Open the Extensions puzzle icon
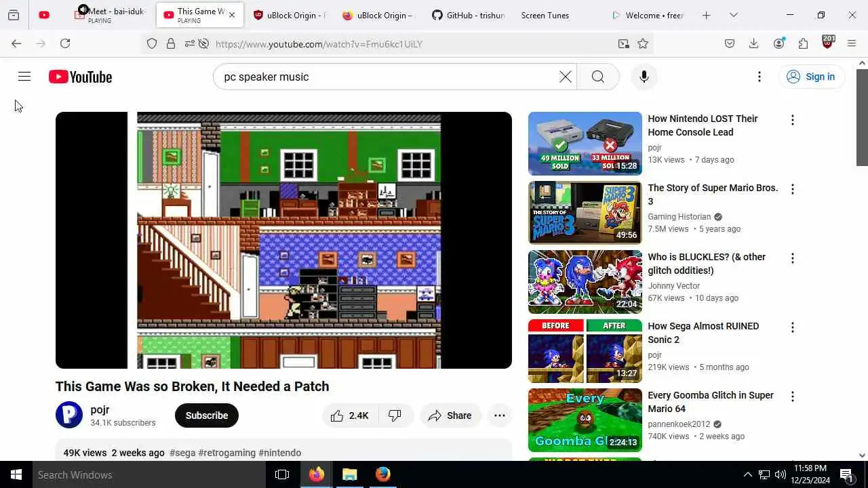 tap(803, 43)
